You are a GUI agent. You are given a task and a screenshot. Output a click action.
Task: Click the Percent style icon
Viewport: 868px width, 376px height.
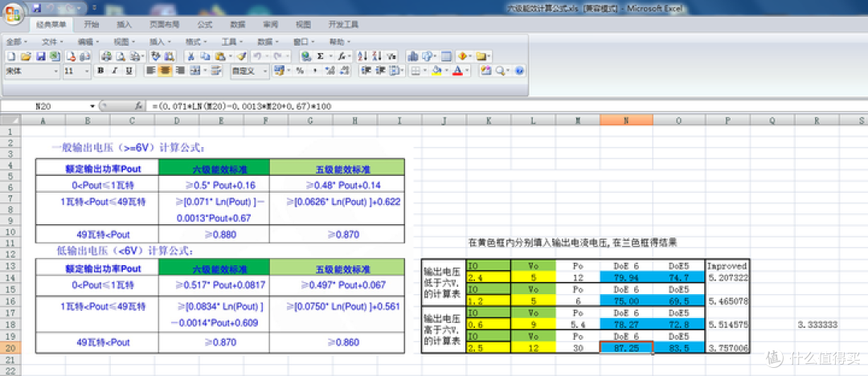click(300, 71)
